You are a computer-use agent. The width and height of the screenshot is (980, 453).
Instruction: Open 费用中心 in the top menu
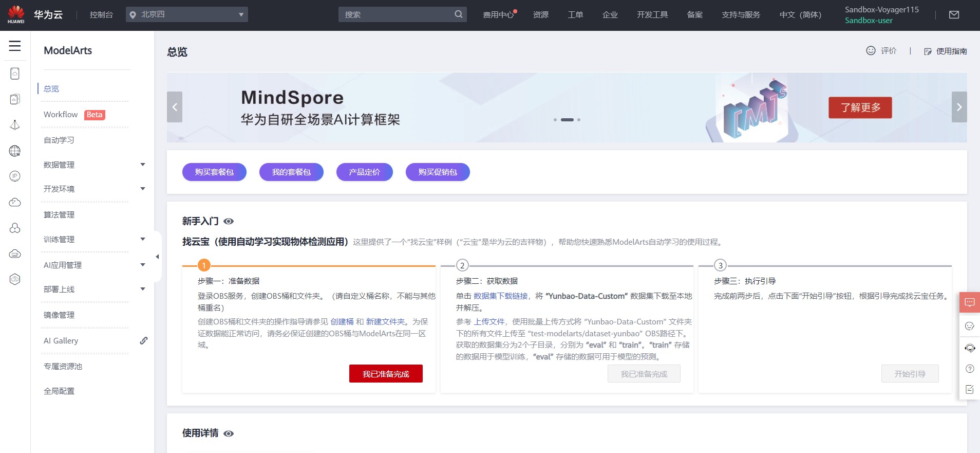[x=498, y=15]
